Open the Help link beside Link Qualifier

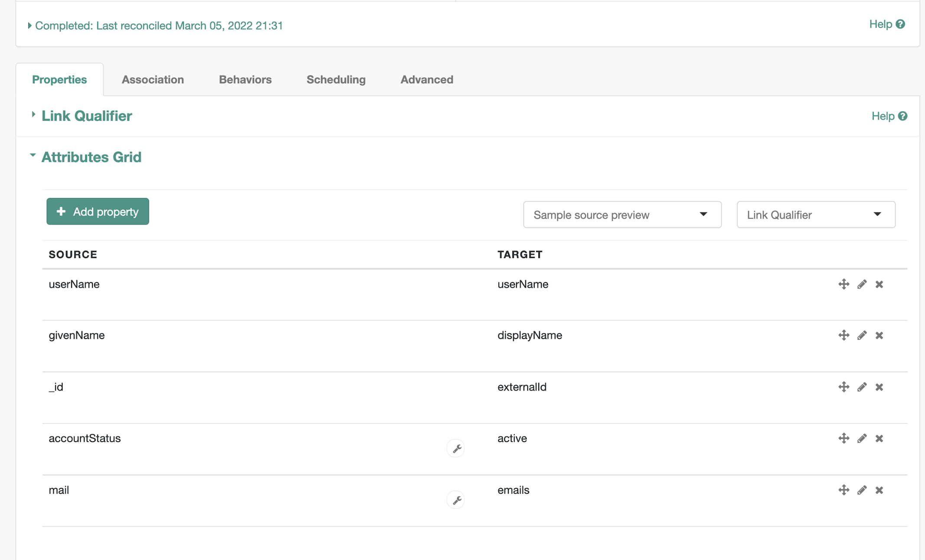click(x=889, y=116)
